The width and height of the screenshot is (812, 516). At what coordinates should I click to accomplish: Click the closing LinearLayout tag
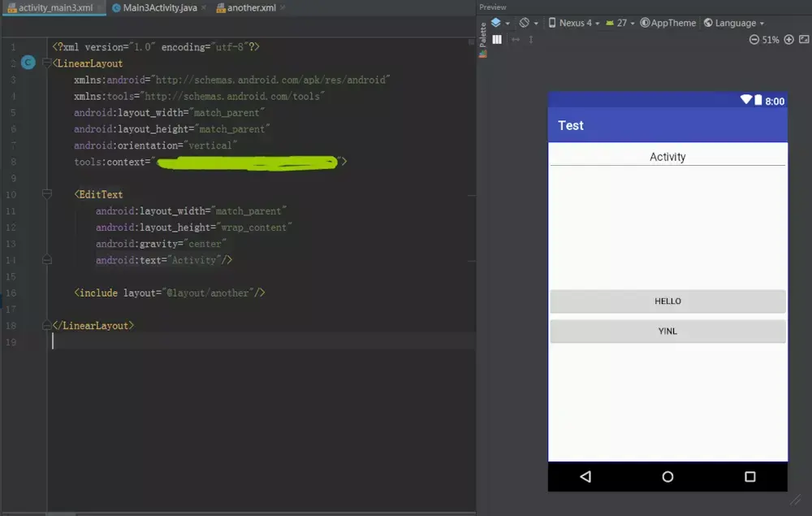click(93, 325)
